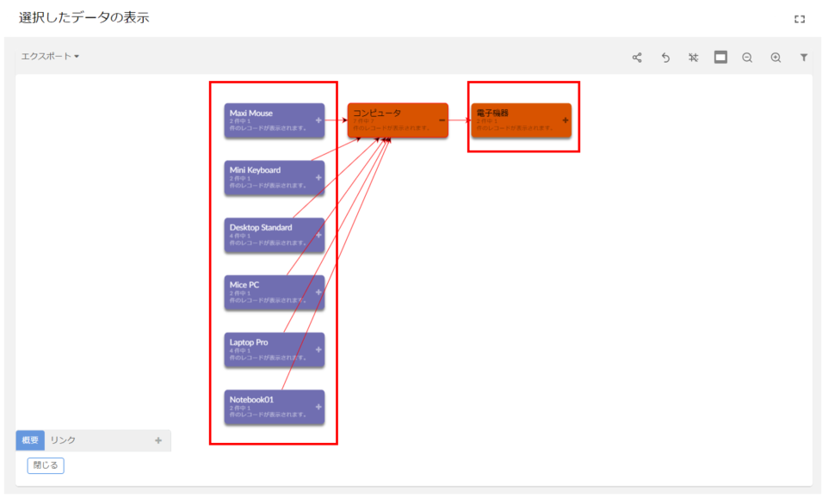The height and width of the screenshot is (504, 828).
Task: Click the zoom in magnifier
Action: pos(775,58)
